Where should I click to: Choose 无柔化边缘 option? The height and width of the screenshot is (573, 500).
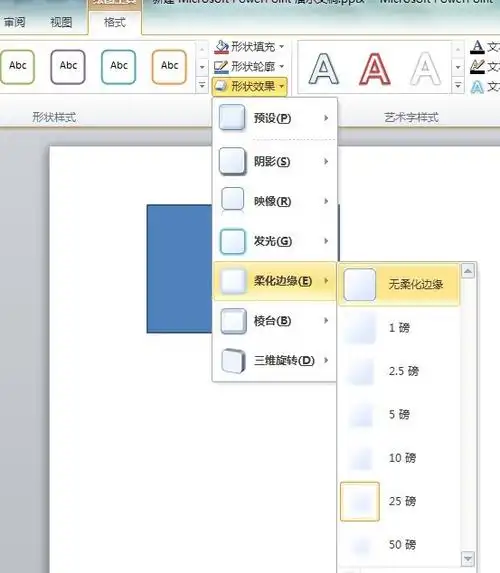(399, 284)
